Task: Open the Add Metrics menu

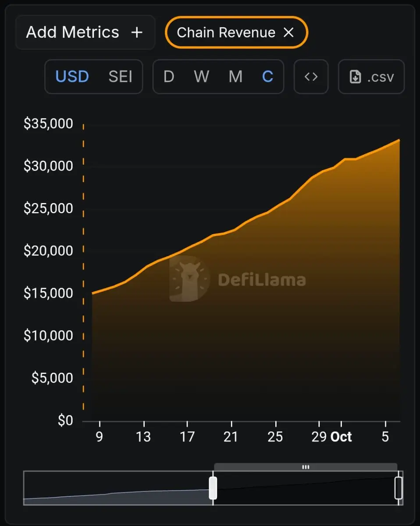Action: point(85,32)
